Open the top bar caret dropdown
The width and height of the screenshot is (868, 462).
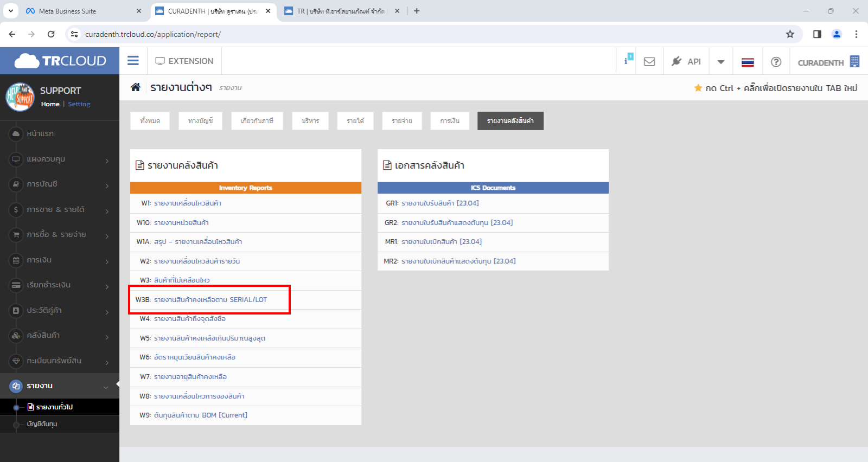721,62
